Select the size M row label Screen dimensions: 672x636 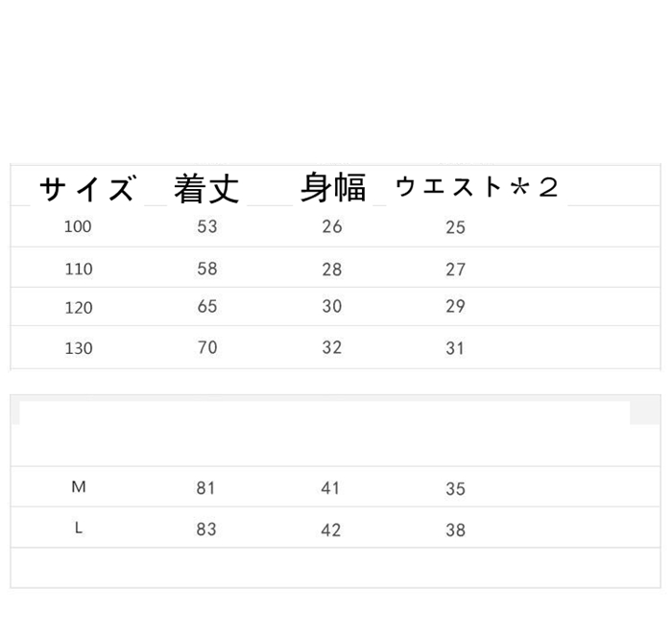point(79,487)
